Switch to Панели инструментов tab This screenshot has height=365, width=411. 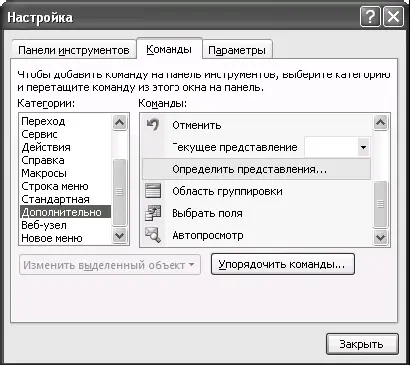[74, 50]
